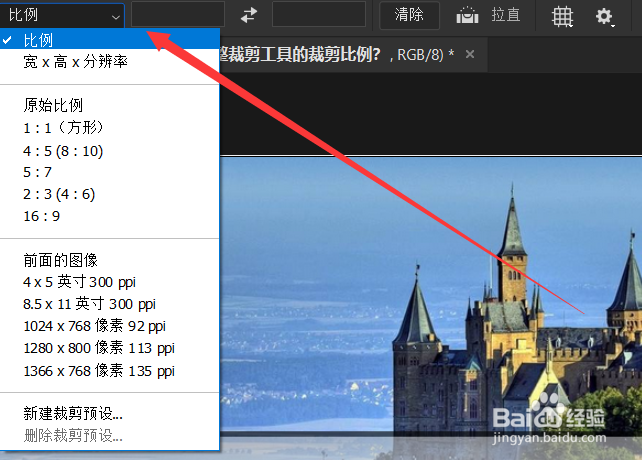Choose 4 x 5 英寸 300 ppi preset

(x=110, y=282)
